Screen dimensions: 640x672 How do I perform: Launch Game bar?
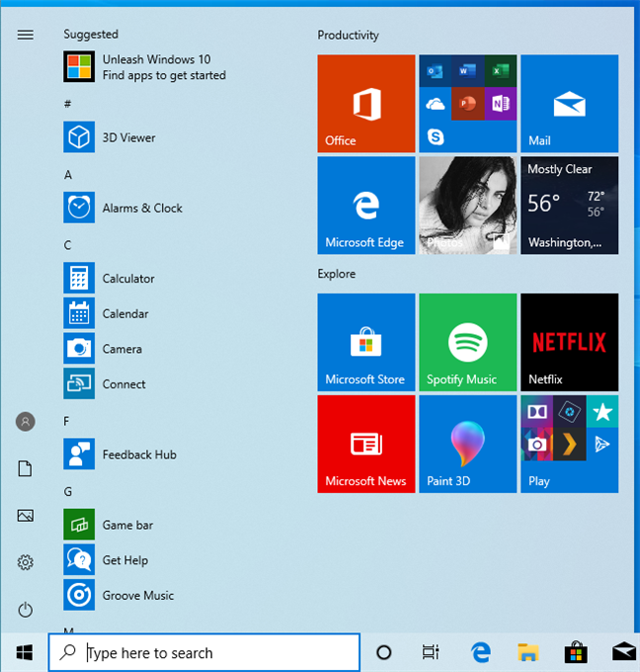click(109, 525)
